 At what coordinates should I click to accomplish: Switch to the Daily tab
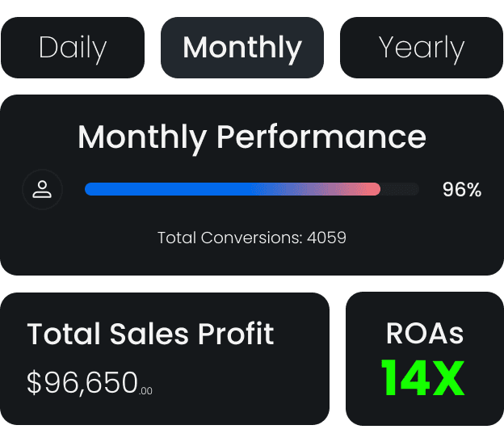tap(73, 48)
